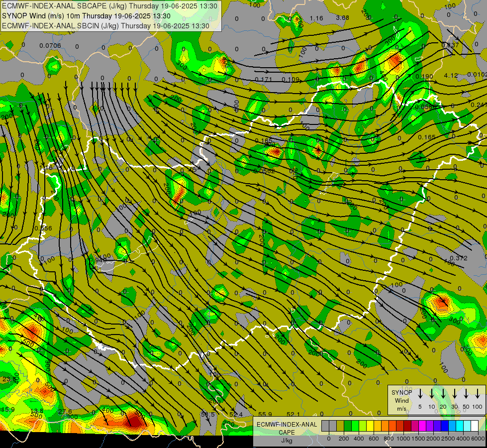487x448 pixels.
Task: Select the dark red swatch in the CAPE legend
Action: click(x=407, y=426)
